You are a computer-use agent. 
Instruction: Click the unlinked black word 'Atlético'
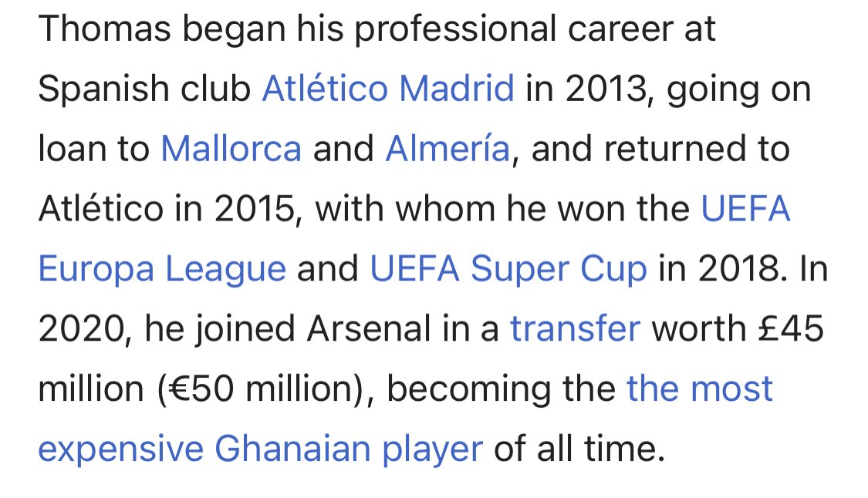coord(101,209)
